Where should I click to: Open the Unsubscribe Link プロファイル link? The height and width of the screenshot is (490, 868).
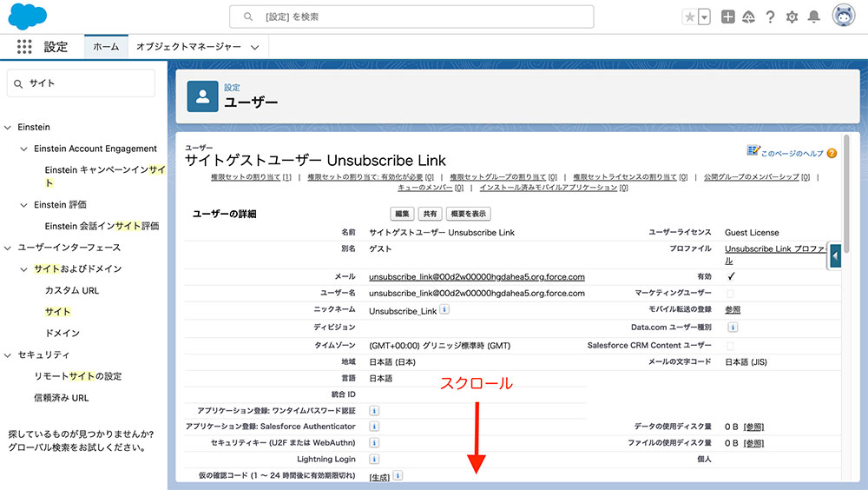[775, 255]
